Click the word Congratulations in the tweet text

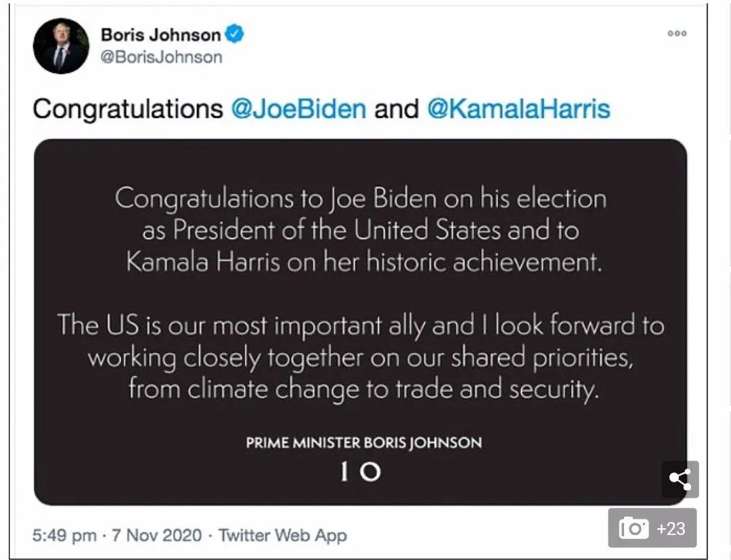127,109
